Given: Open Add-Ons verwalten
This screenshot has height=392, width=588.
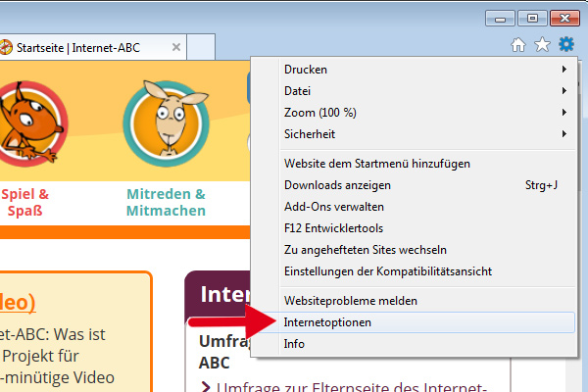Looking at the screenshot, I should click(333, 207).
